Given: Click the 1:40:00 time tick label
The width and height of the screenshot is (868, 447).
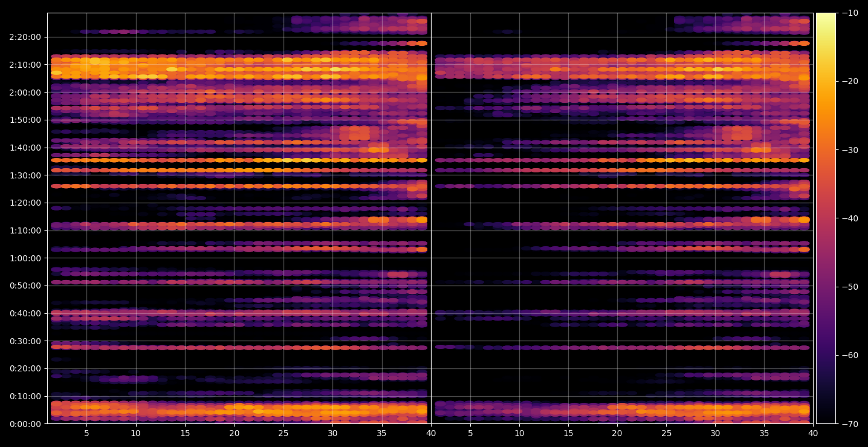Looking at the screenshot, I should (25, 148).
